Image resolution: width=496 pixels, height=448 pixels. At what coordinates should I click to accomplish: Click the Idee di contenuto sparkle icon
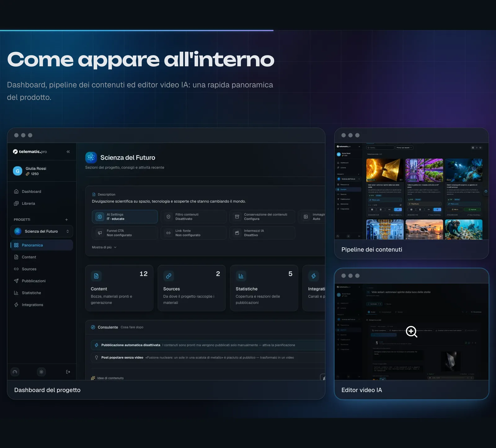[x=93, y=378]
